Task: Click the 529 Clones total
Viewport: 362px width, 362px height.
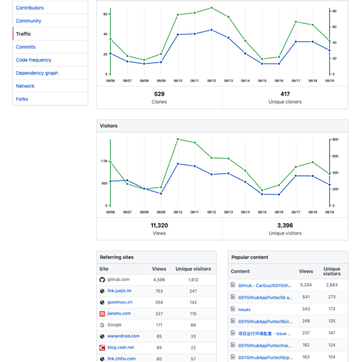Action: click(x=159, y=94)
